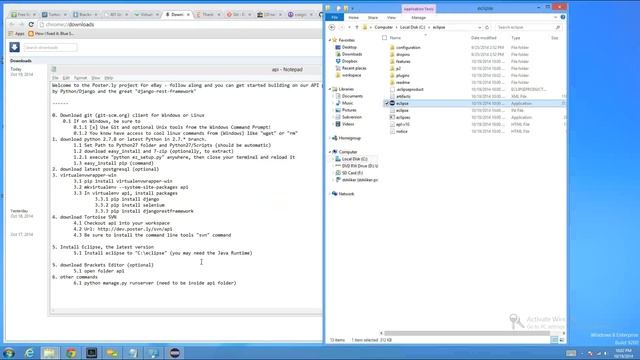This screenshot has height=360, width=640.
Task: Switch Explorer to details view icon
Action: 555,340
